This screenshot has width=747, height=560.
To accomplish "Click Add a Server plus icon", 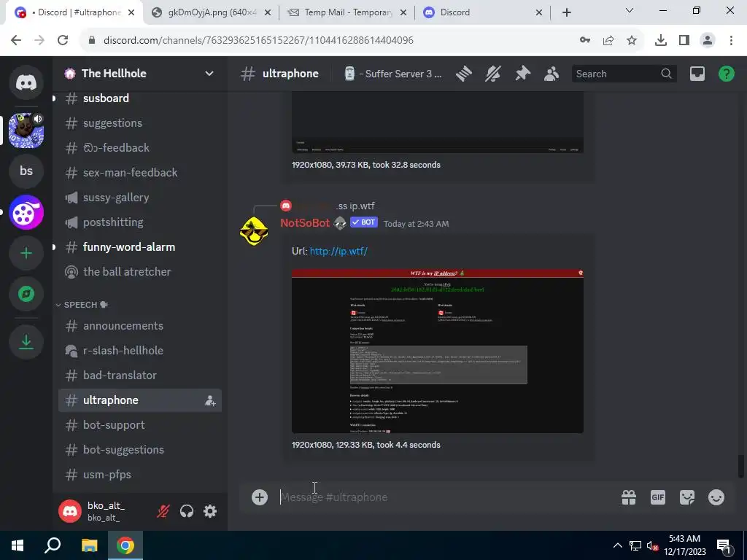I will pyautogui.click(x=26, y=253).
